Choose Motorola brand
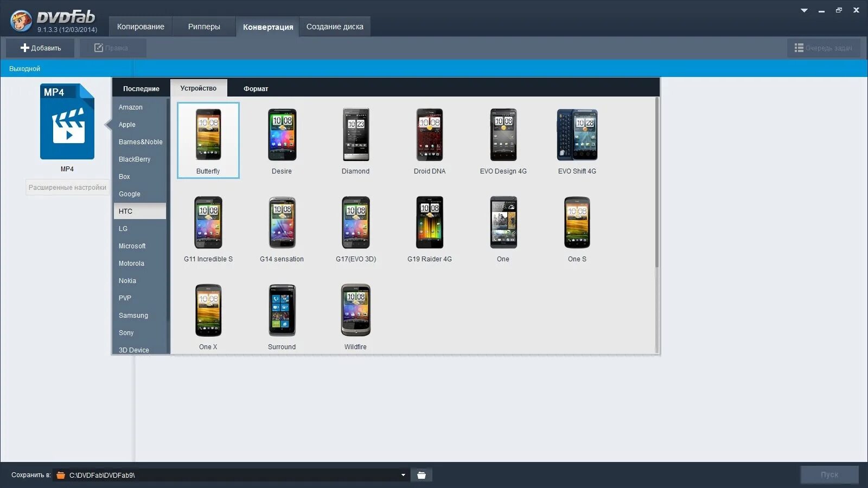868x488 pixels. point(140,264)
